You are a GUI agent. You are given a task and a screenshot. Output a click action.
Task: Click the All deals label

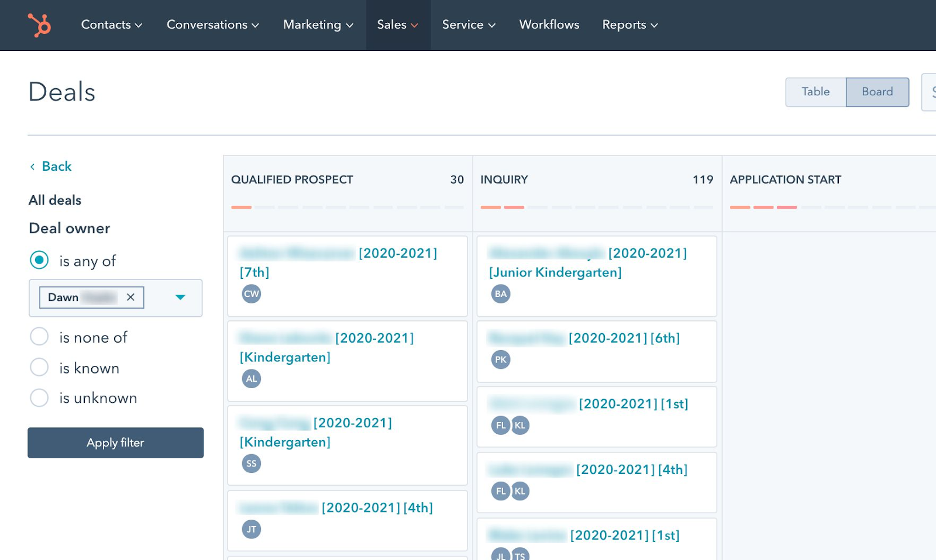coord(55,200)
